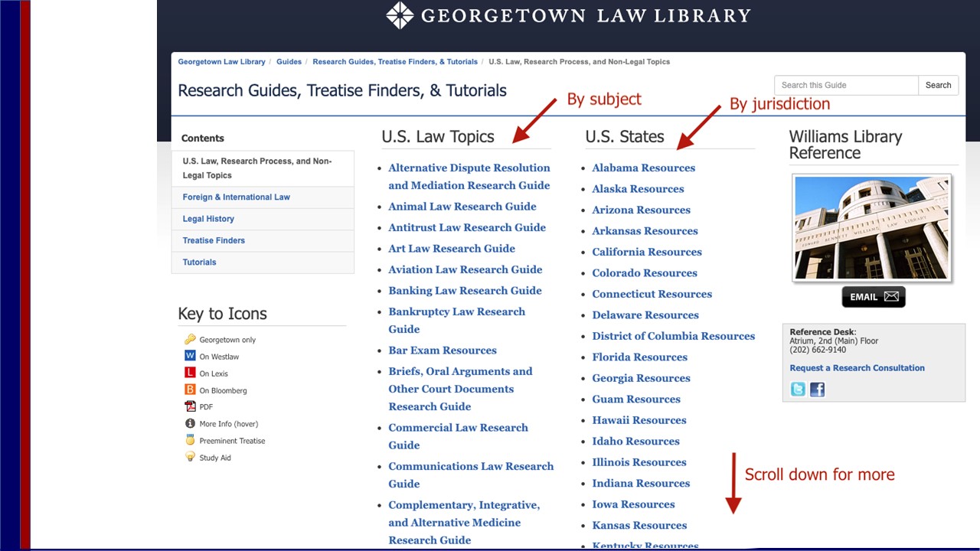
Task: Open Iowa Resources link
Action: click(x=633, y=504)
